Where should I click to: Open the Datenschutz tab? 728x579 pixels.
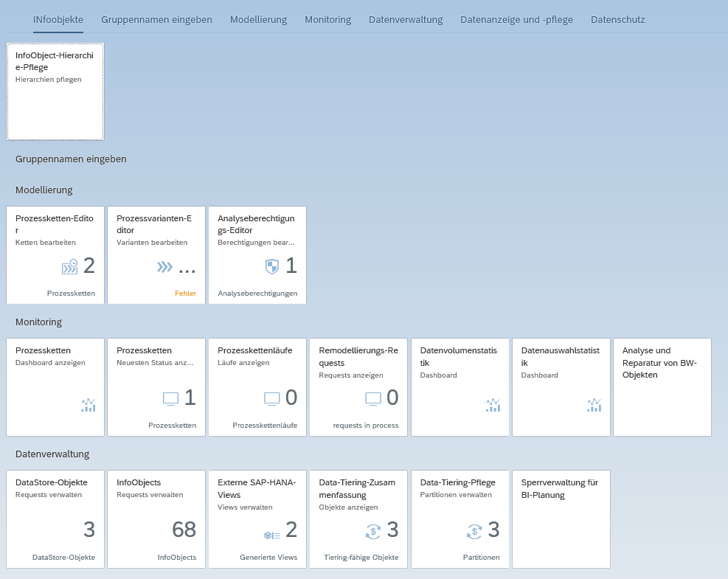(x=617, y=19)
